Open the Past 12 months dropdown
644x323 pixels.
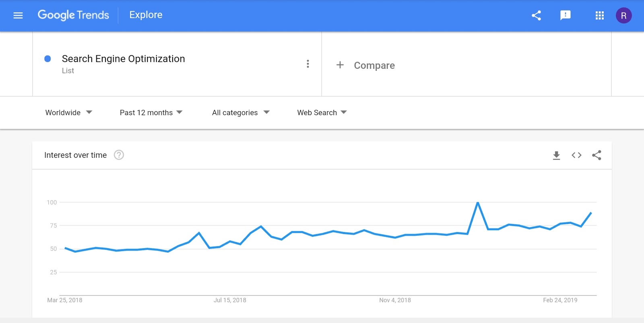pos(151,113)
